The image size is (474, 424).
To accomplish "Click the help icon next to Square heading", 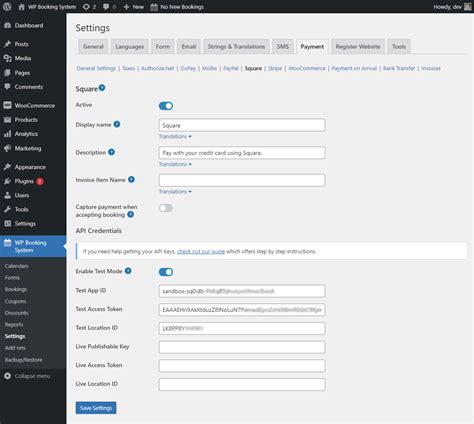I will [102, 88].
